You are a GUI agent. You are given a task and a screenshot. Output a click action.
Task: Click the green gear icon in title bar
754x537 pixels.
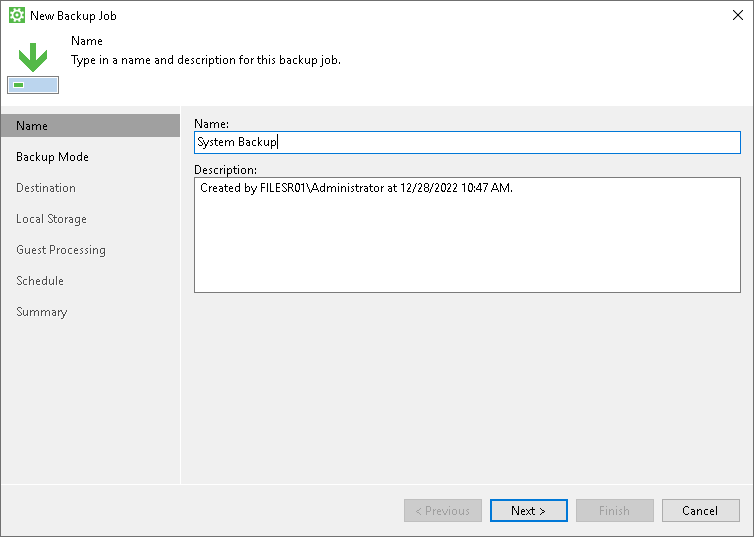(17, 15)
